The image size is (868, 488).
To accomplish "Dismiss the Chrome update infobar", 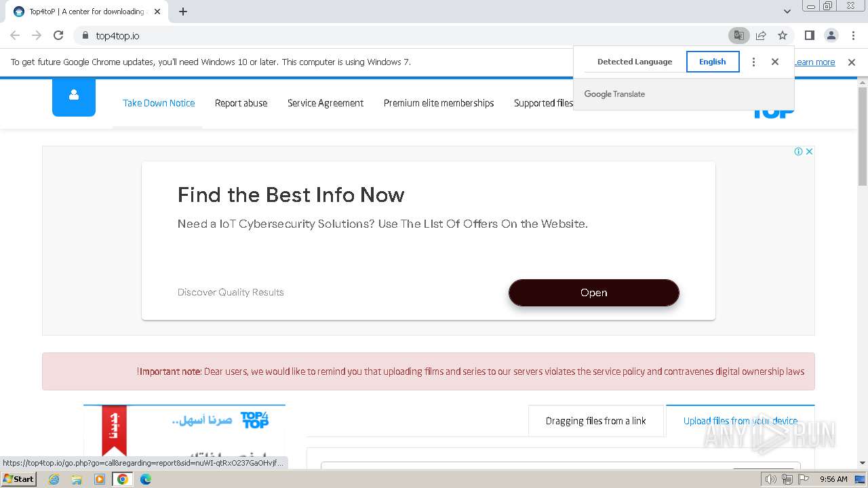I will point(852,62).
